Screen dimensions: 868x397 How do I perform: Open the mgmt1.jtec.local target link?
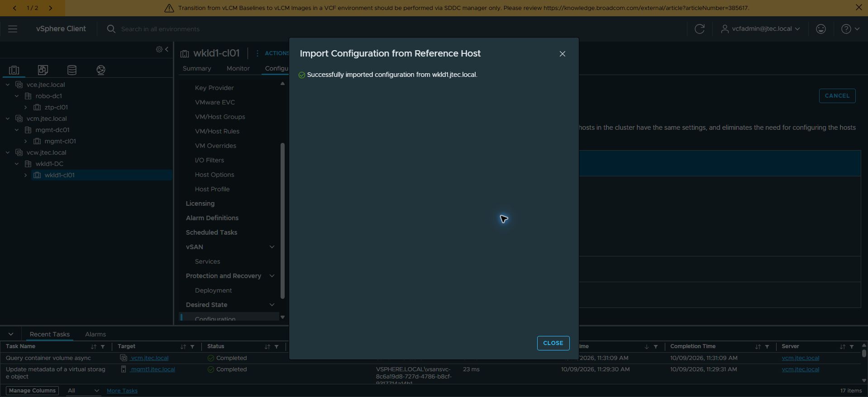pyautogui.click(x=153, y=369)
